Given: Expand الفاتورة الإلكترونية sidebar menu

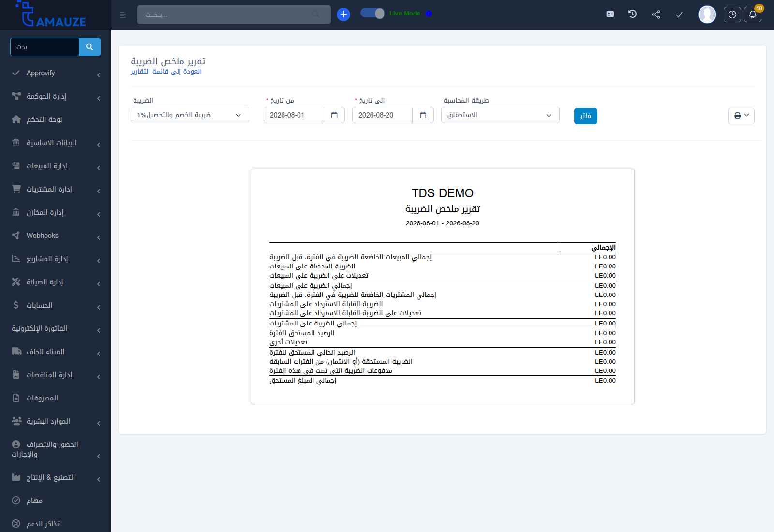Looking at the screenshot, I should [56, 328].
